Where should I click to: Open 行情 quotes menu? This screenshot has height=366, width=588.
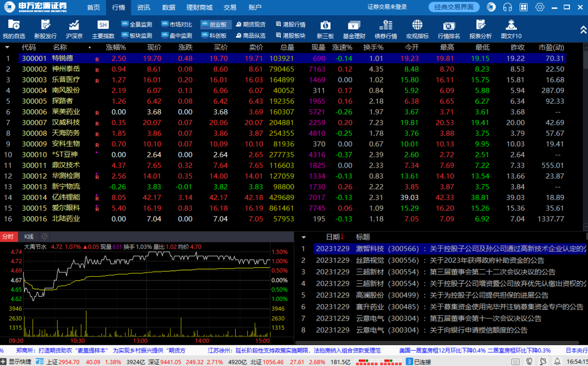(x=119, y=7)
